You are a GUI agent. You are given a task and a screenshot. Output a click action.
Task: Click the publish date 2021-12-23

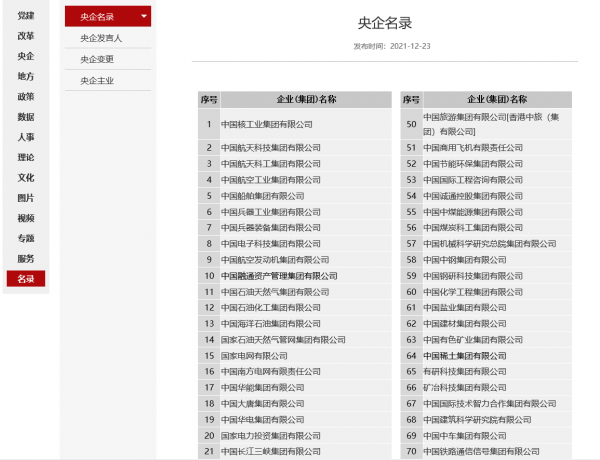[x=410, y=46]
